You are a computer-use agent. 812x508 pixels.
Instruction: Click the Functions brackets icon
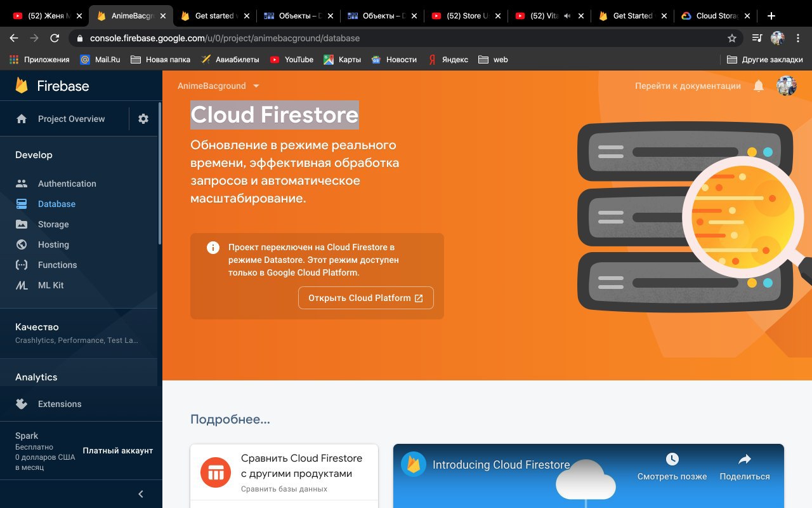click(22, 265)
